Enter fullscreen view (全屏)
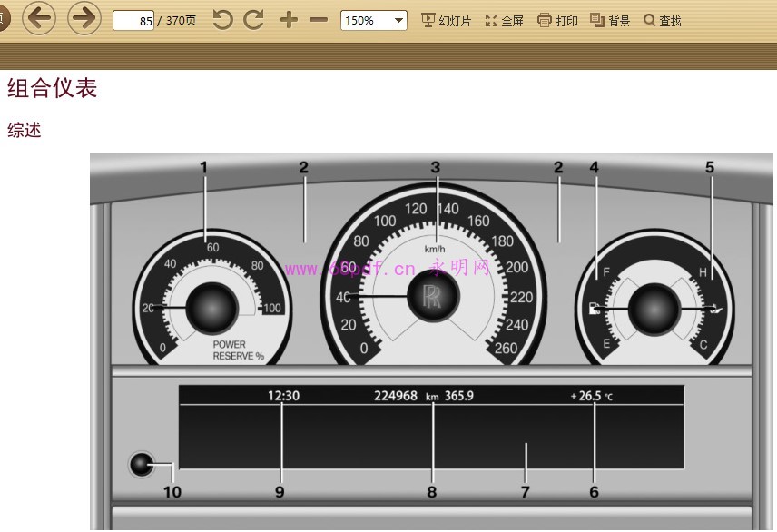Viewport: 777px width, 532px height. pyautogui.click(x=505, y=21)
